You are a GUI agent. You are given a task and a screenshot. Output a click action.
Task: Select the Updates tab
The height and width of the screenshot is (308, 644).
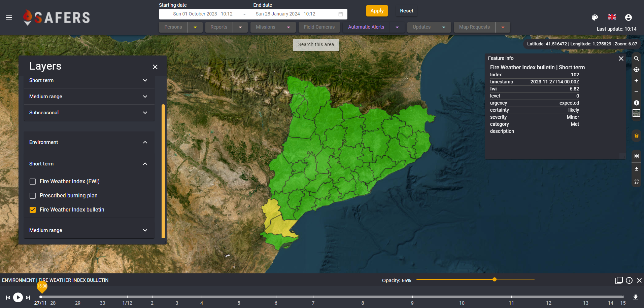pos(421,27)
